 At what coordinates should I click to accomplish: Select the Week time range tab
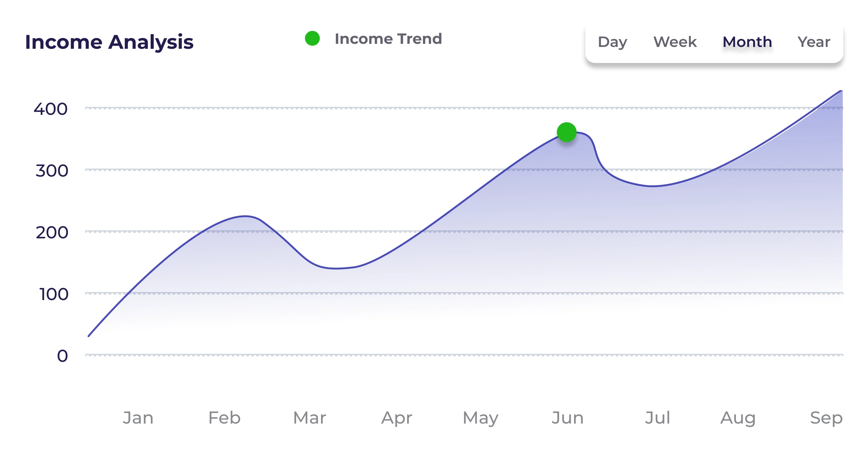[675, 42]
